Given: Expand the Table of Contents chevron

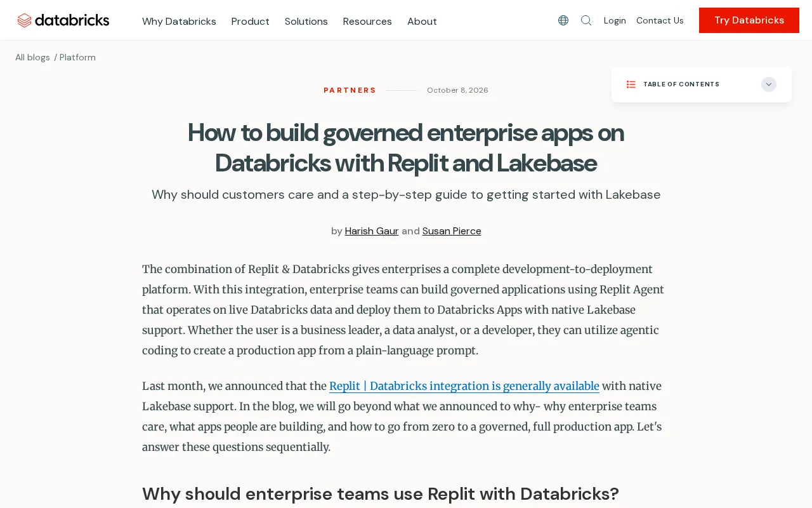Looking at the screenshot, I should [769, 84].
